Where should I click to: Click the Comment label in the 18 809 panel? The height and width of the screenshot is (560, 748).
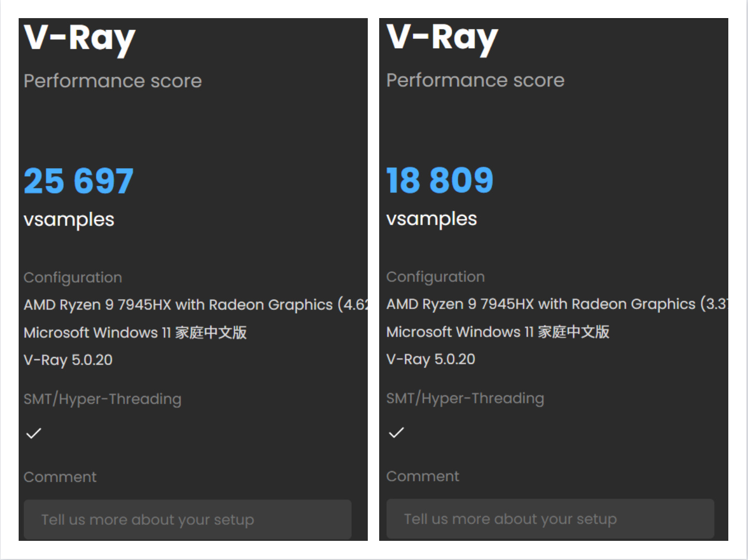pyautogui.click(x=423, y=476)
